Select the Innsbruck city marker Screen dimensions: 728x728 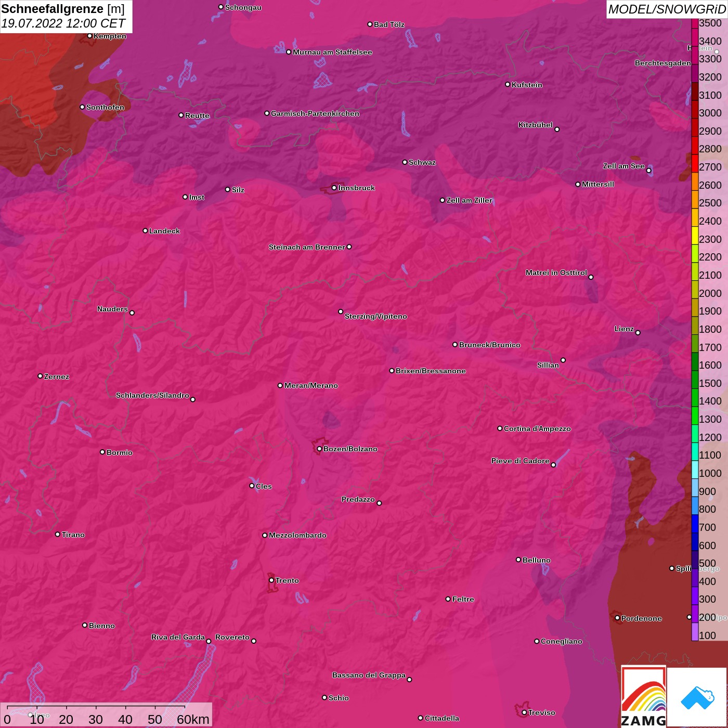[x=334, y=188]
